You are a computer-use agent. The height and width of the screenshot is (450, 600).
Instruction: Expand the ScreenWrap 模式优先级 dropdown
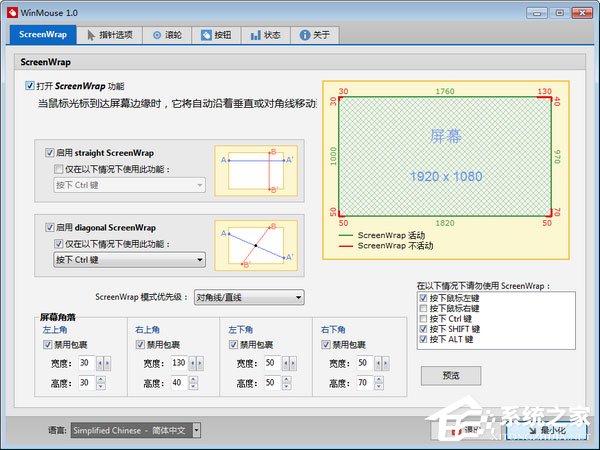pos(248,297)
